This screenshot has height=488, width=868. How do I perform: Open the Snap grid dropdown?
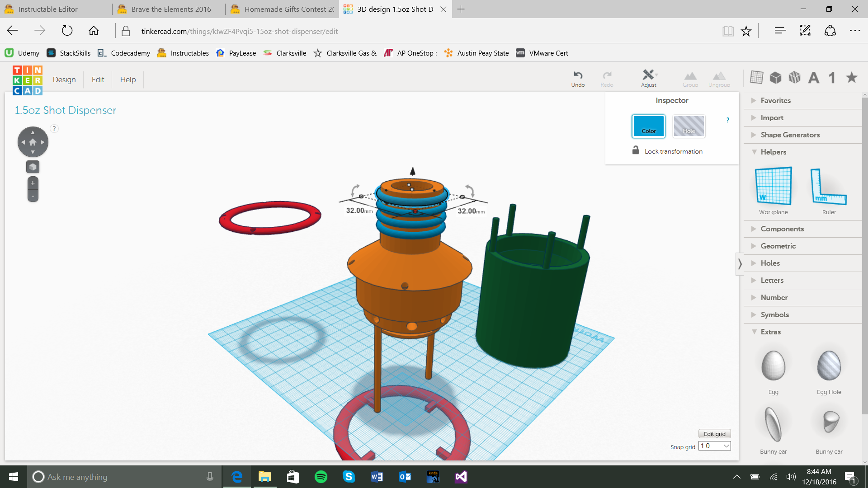pyautogui.click(x=715, y=446)
